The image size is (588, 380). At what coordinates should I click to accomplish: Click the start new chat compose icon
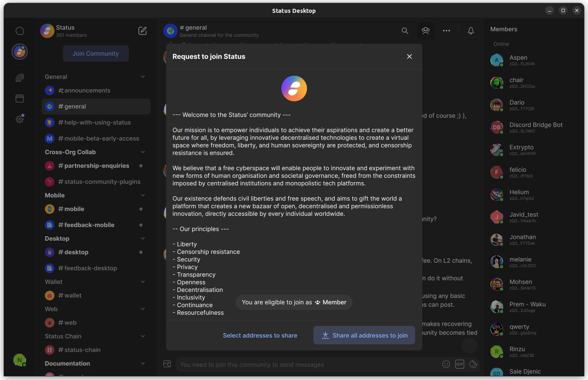142,31
